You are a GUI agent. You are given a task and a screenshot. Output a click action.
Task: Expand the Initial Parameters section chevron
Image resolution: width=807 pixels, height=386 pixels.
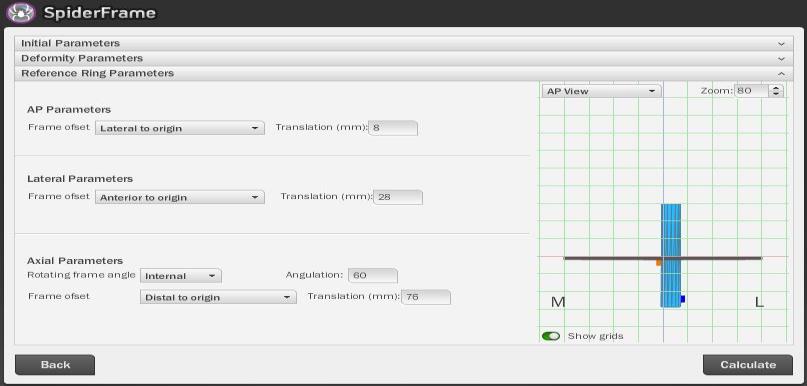781,44
